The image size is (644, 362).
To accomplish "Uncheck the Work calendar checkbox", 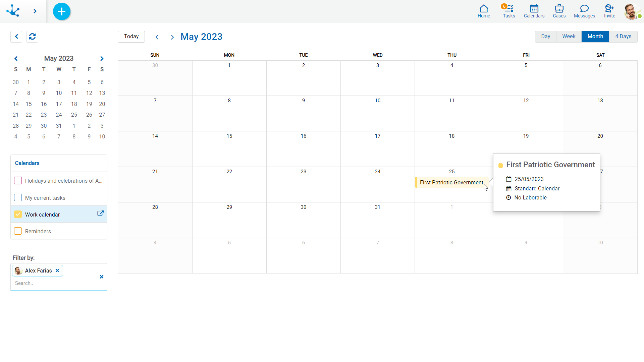I will pos(18,215).
